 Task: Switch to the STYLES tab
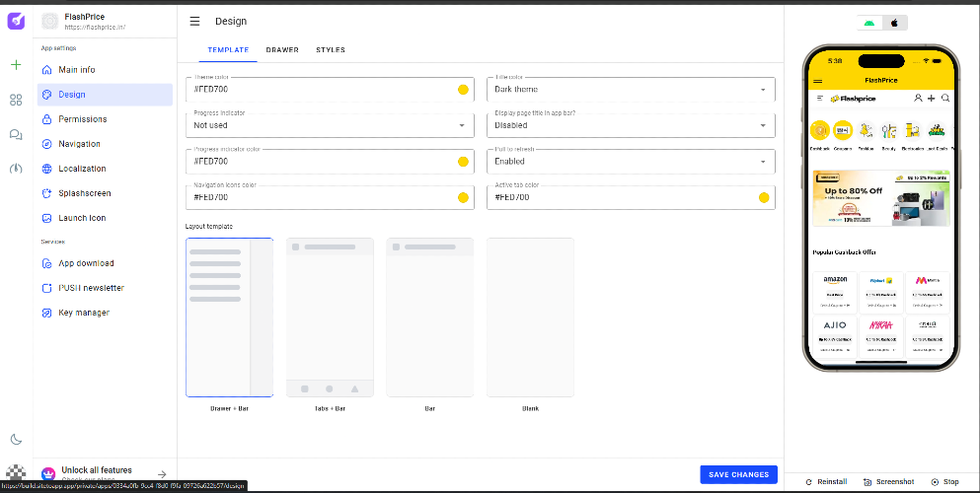331,50
